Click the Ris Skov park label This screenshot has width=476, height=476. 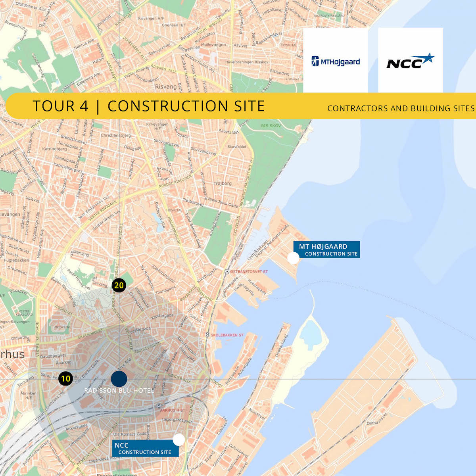point(271,126)
